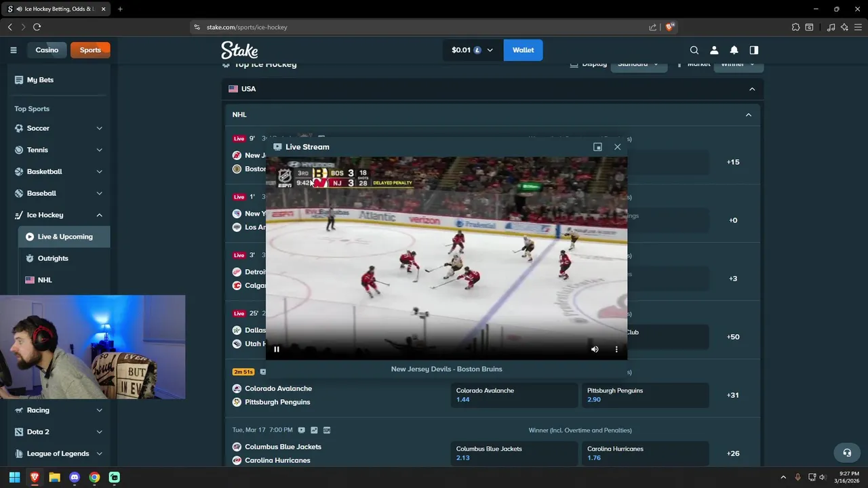Select Live & Upcoming under Ice Hockey
The image size is (868, 488).
(64, 237)
